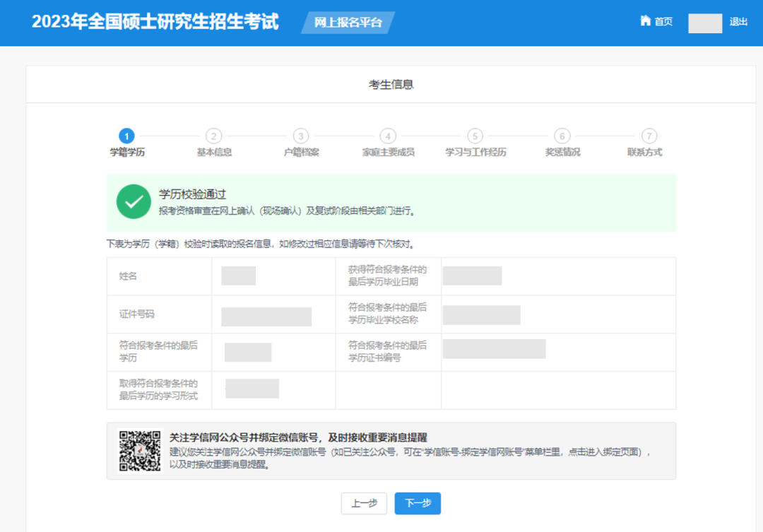This screenshot has width=763, height=532.
Task: Click the 学历校验通过 status message
Action: coord(192,194)
